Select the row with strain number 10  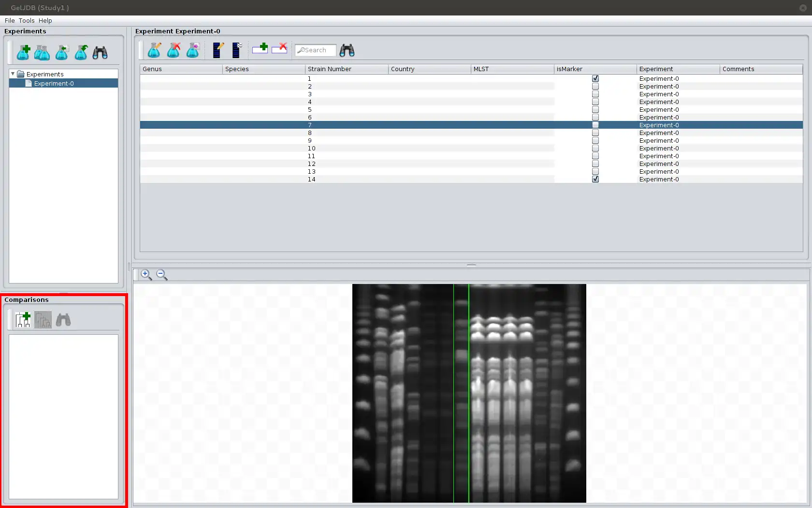(x=471, y=148)
